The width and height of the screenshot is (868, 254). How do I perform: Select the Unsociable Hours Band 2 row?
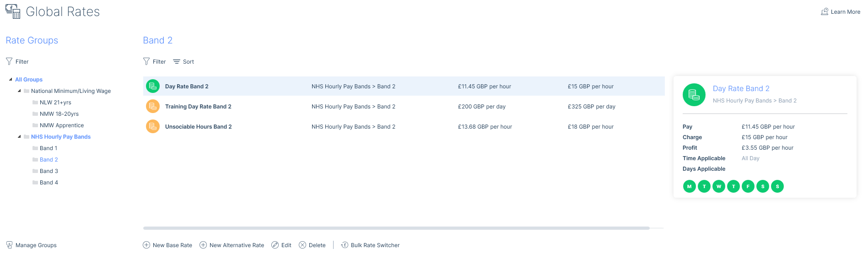[404, 127]
